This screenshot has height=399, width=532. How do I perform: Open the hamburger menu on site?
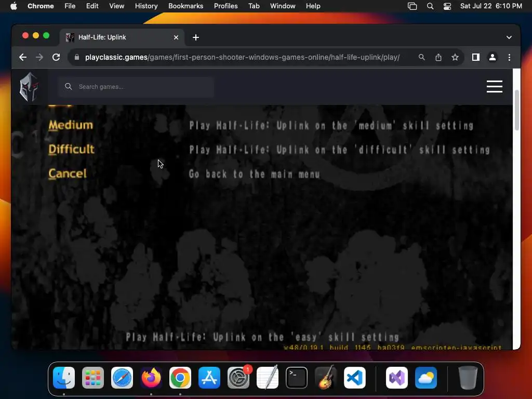[x=495, y=87]
